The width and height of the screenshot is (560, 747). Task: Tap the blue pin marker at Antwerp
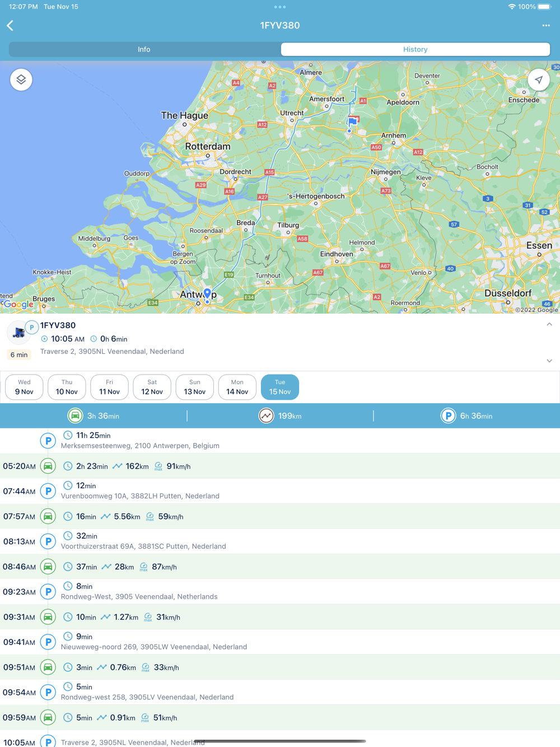207,293
